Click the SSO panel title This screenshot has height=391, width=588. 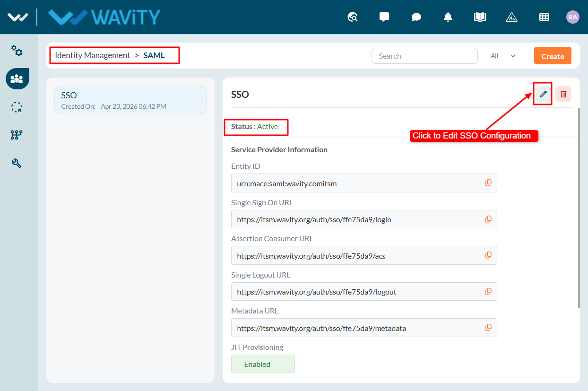240,94
